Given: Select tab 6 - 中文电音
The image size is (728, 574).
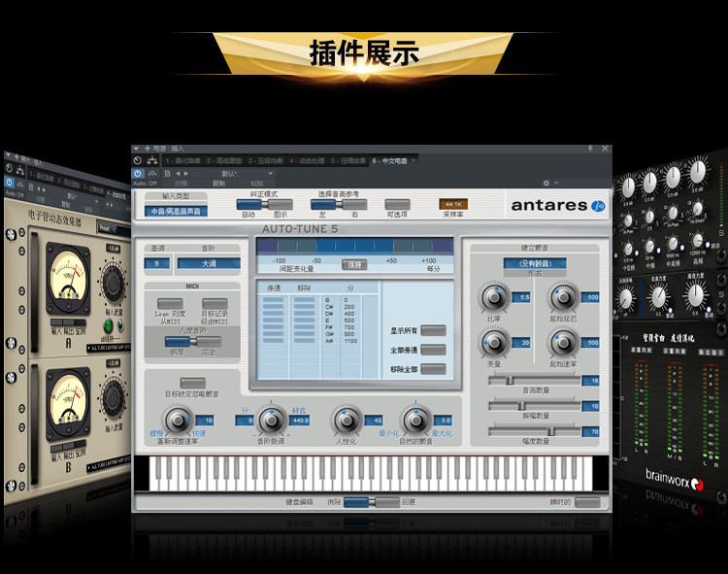Looking at the screenshot, I should 389,160.
